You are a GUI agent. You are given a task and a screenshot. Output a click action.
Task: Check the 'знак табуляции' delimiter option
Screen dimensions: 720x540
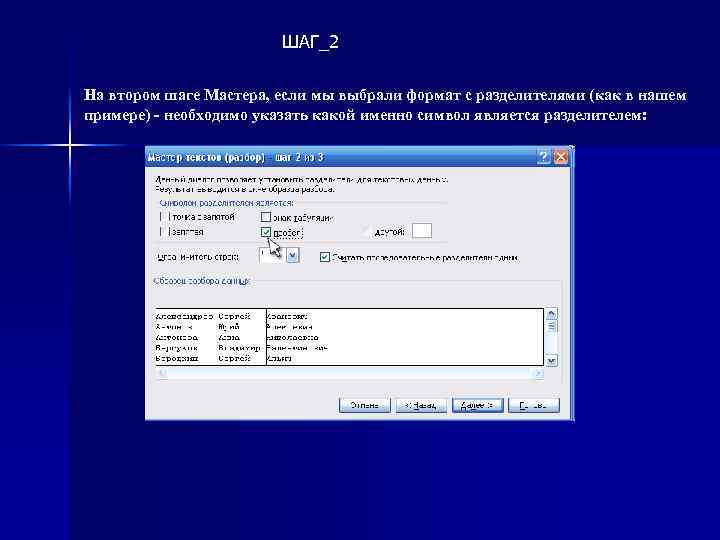coord(266,217)
